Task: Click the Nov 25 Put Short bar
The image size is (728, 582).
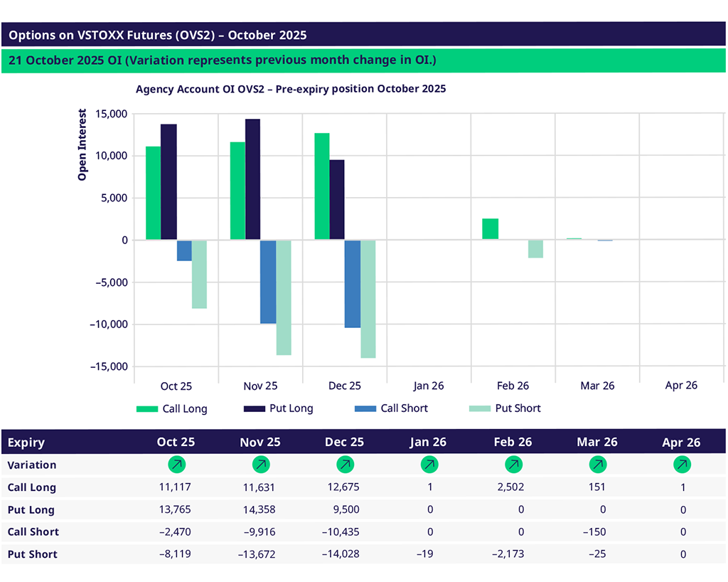Action: click(x=284, y=297)
